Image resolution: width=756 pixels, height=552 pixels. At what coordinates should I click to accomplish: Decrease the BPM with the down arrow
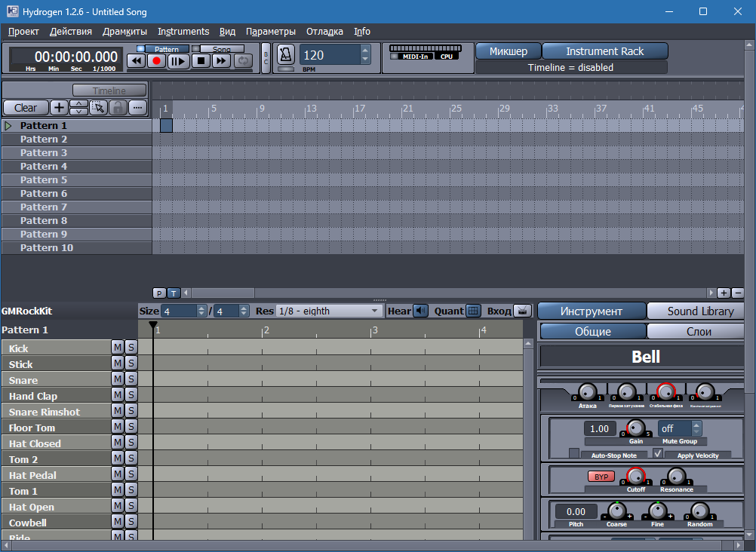(365, 60)
